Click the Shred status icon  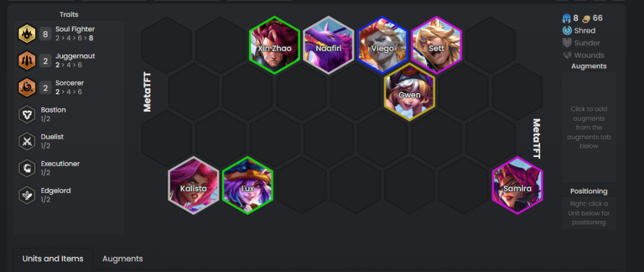point(567,30)
